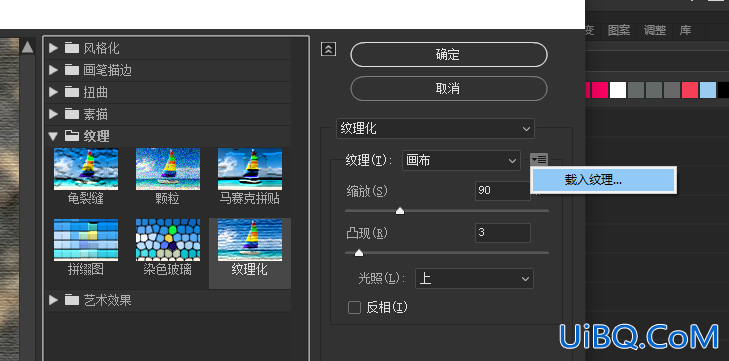Switch to the 图案 panel tab
The width and height of the screenshot is (729, 361).
[x=619, y=31]
